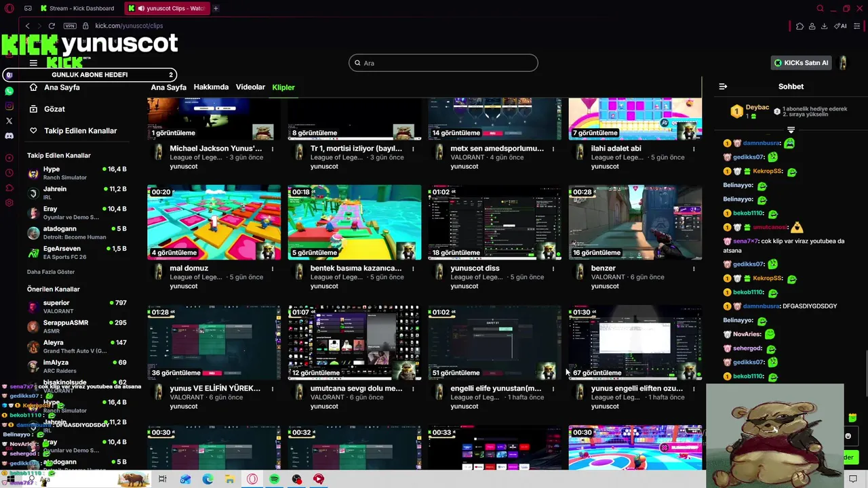This screenshot has height=488, width=868.
Task: Open options menu for engelli elife yunustan clip
Action: tap(553, 389)
